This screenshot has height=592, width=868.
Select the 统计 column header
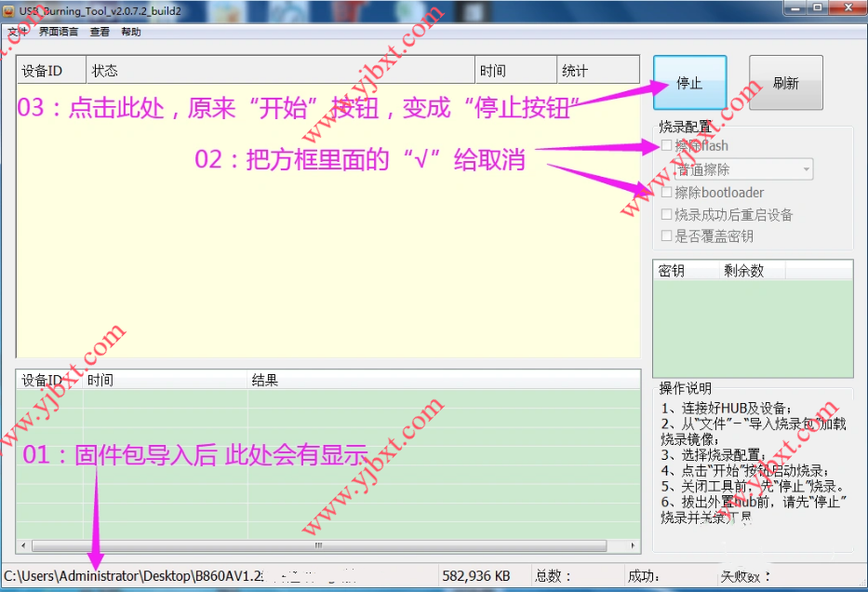click(597, 71)
